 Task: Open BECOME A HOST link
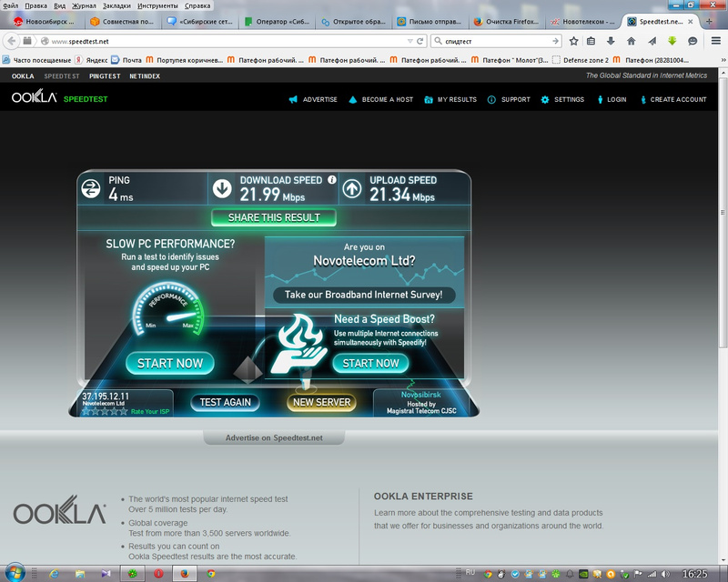tap(380, 99)
